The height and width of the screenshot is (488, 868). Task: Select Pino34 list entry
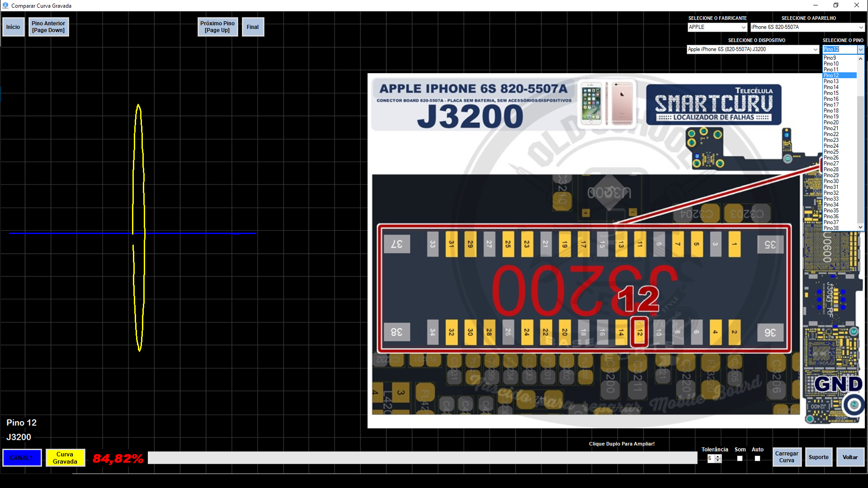pyautogui.click(x=840, y=205)
